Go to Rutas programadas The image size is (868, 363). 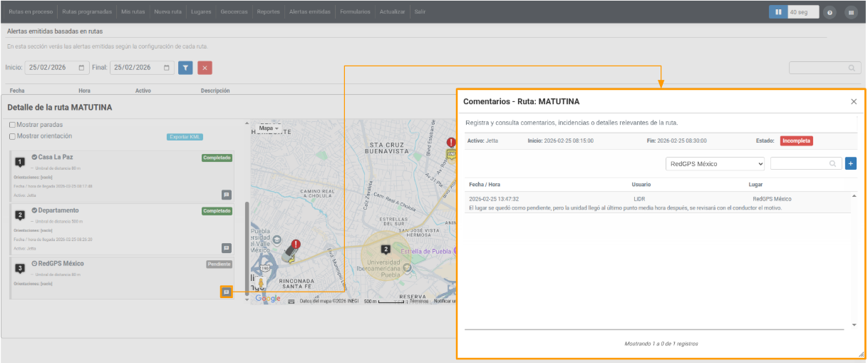[87, 12]
